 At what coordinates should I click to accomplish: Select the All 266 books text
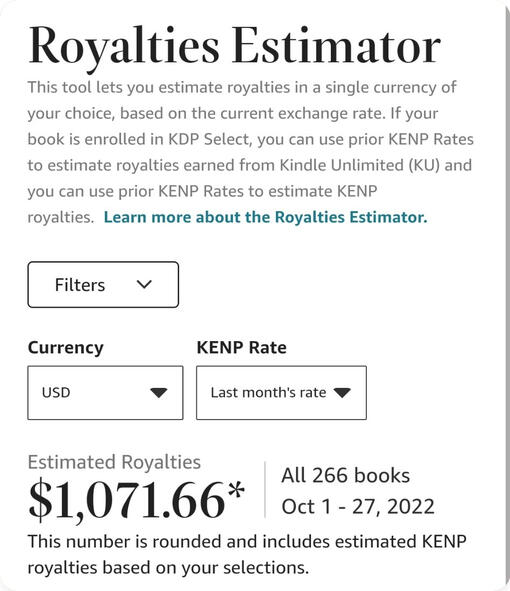point(345,475)
